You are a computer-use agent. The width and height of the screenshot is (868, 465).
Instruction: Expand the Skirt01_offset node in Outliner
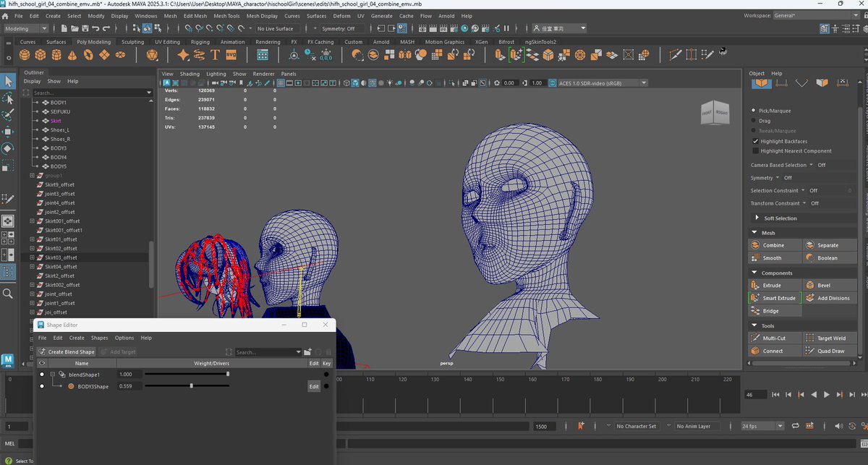click(32, 239)
